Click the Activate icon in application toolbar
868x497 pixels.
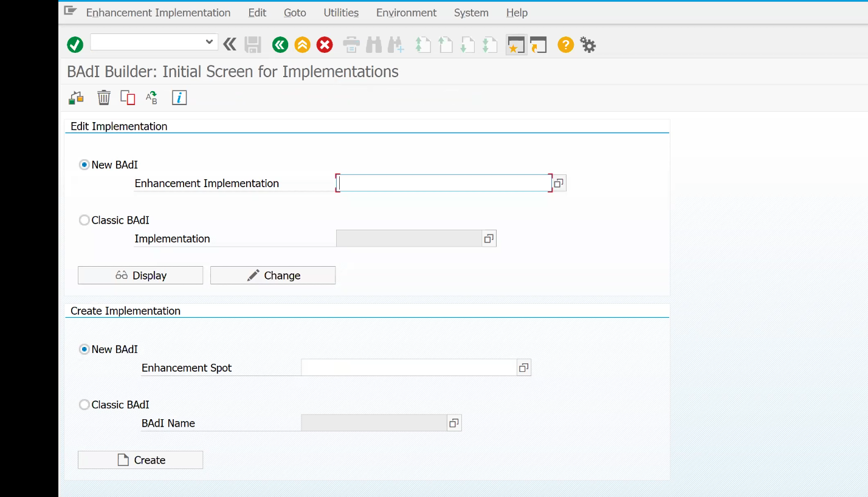(76, 97)
